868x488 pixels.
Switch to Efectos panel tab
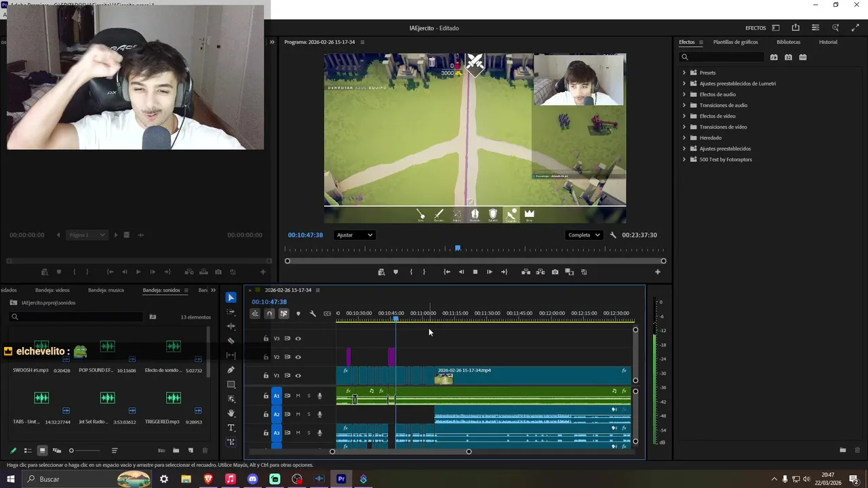(x=687, y=42)
